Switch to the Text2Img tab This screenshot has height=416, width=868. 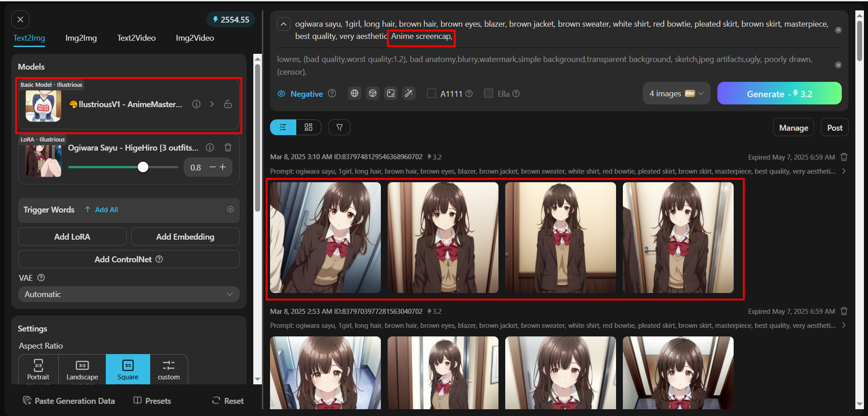(x=29, y=38)
